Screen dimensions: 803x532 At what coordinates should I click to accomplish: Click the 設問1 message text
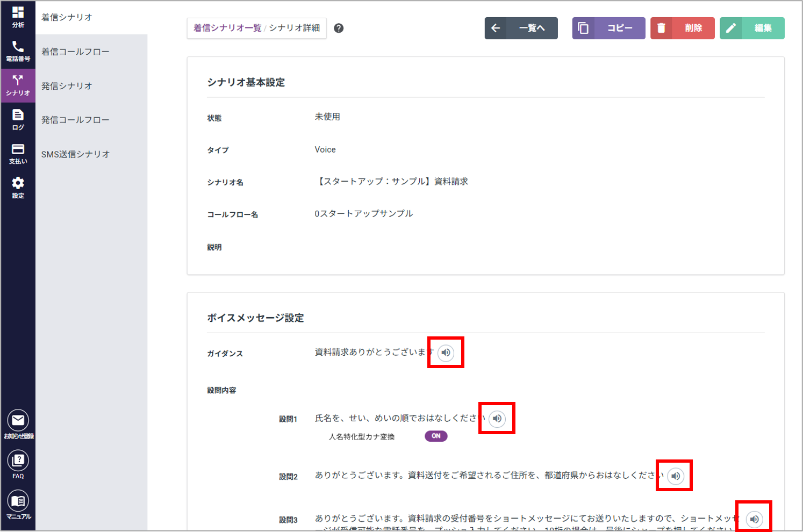point(400,418)
